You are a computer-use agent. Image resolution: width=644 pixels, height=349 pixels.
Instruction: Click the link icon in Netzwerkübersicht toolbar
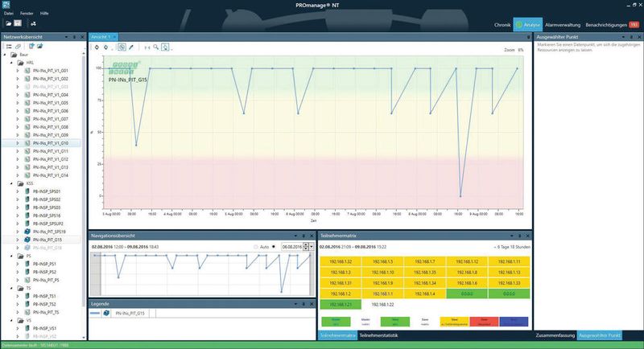pos(19,47)
